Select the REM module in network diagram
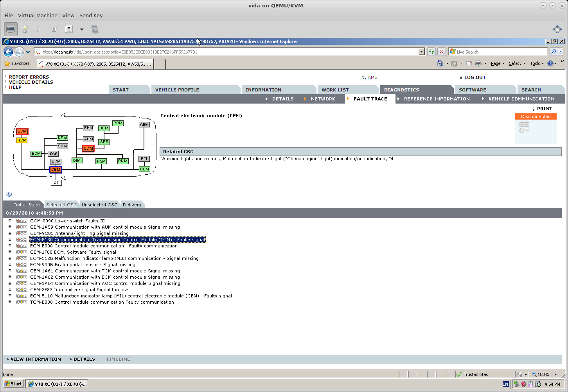The width and height of the screenshot is (568, 392). pos(144,169)
